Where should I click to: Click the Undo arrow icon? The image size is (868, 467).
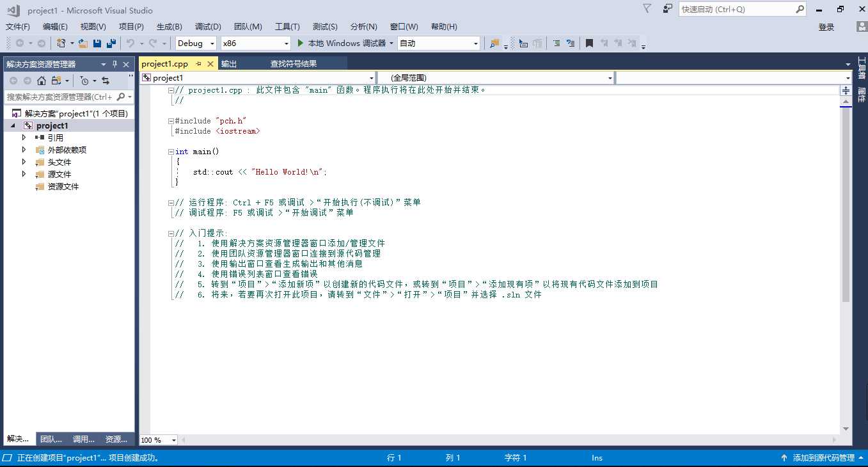pos(130,44)
